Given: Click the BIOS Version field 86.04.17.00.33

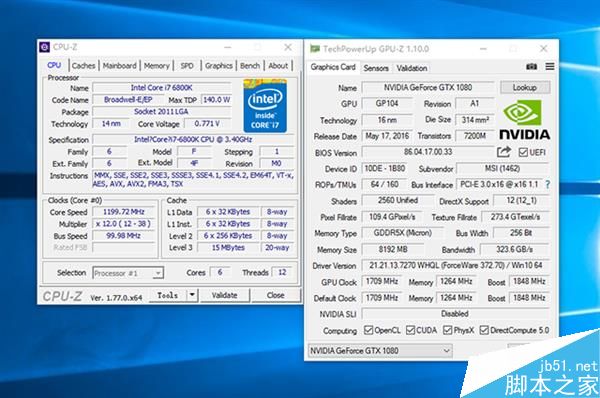Looking at the screenshot, I should (428, 152).
